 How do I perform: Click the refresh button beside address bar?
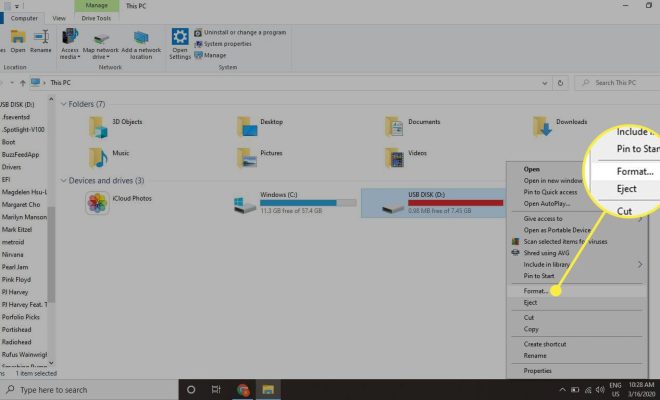tap(560, 83)
